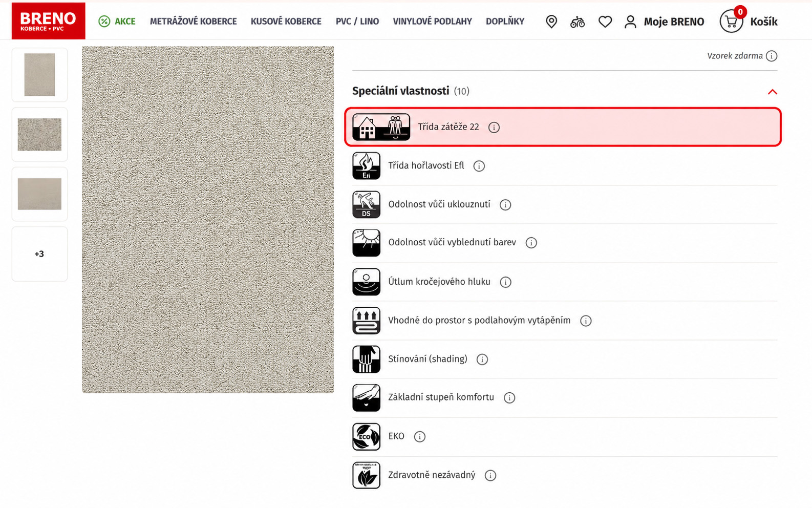812x508 pixels.
Task: Click the Vzorek zdarma link
Action: pyautogui.click(x=735, y=56)
